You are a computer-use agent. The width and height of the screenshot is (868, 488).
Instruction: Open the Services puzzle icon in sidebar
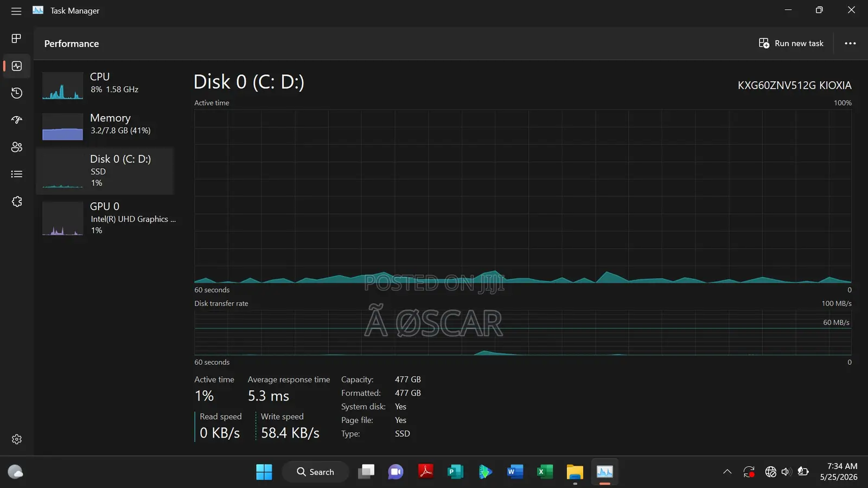point(17,202)
